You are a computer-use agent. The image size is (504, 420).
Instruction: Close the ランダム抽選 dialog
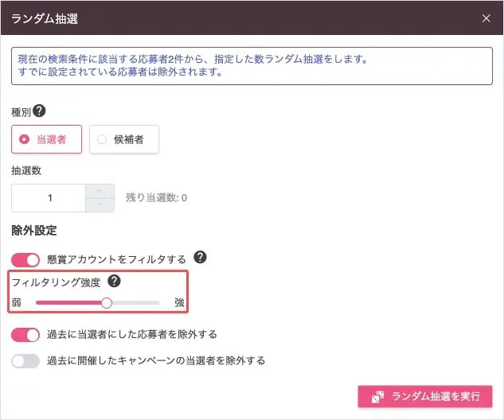(486, 18)
